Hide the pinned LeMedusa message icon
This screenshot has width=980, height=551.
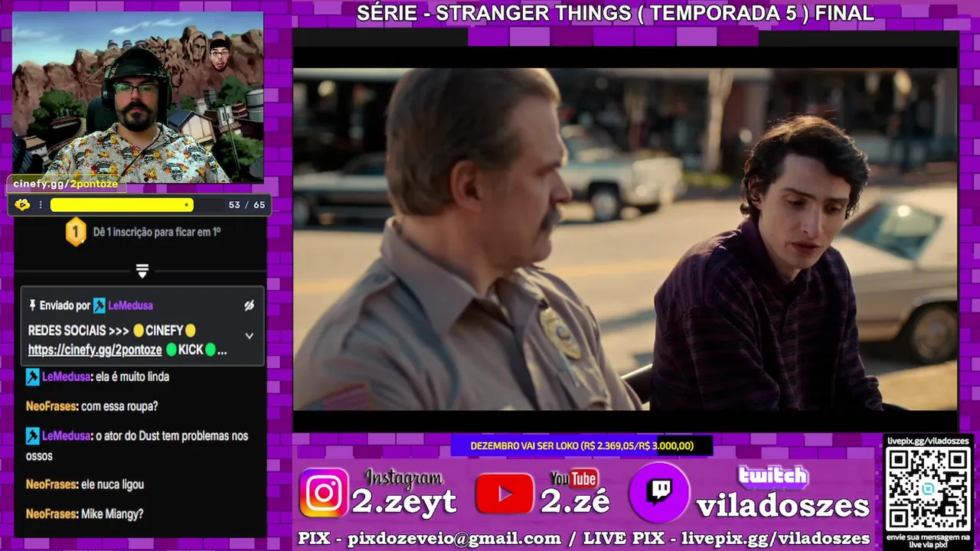click(x=249, y=305)
